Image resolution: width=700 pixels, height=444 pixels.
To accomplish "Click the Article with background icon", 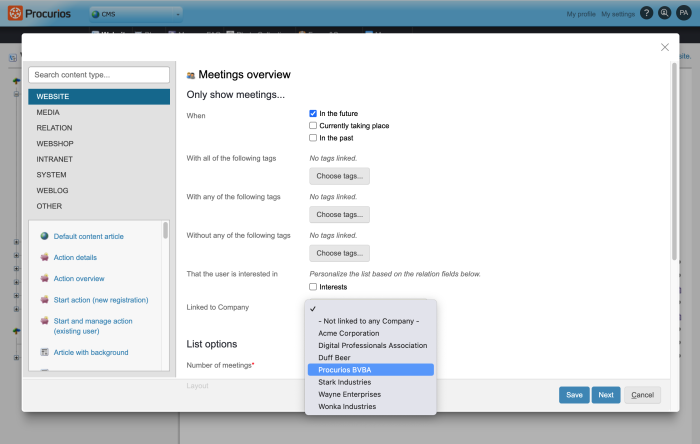I will [44, 352].
